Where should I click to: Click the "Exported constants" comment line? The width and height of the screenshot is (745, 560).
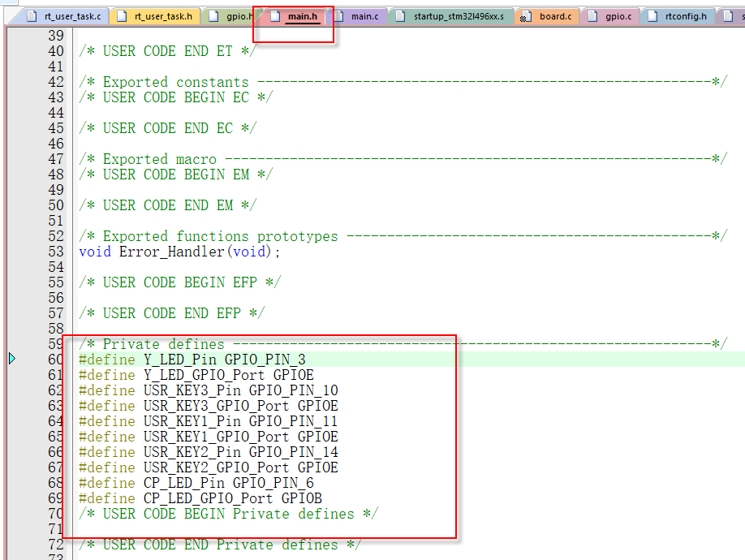tap(175, 82)
